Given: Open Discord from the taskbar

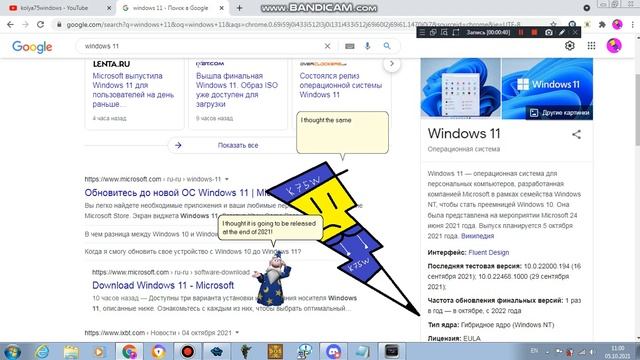Looking at the screenshot, I should 333,351.
